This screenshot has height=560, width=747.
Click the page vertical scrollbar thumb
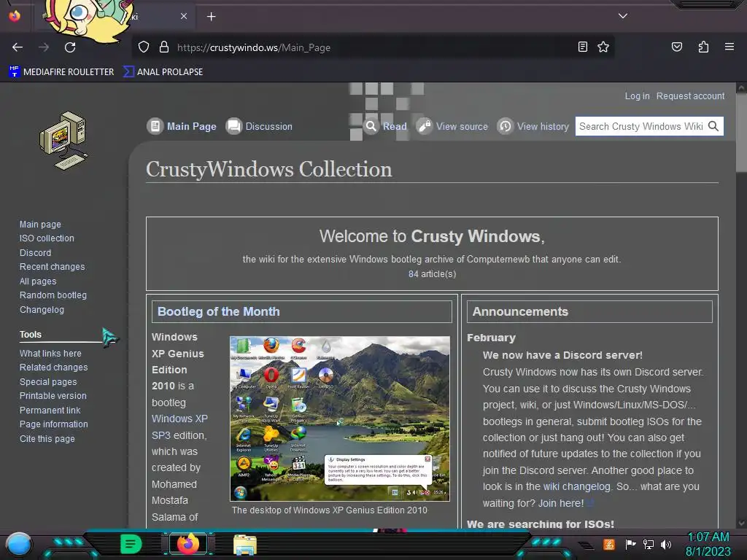pos(741,133)
